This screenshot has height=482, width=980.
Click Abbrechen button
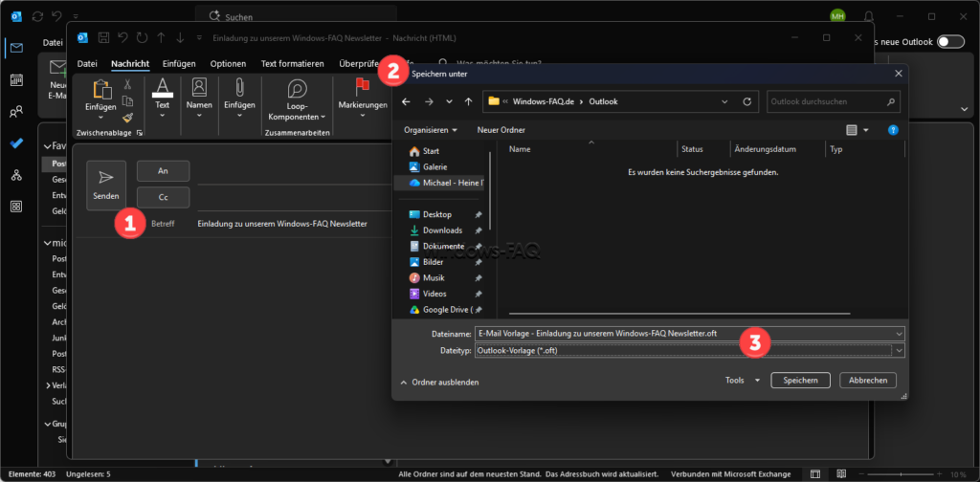(868, 380)
